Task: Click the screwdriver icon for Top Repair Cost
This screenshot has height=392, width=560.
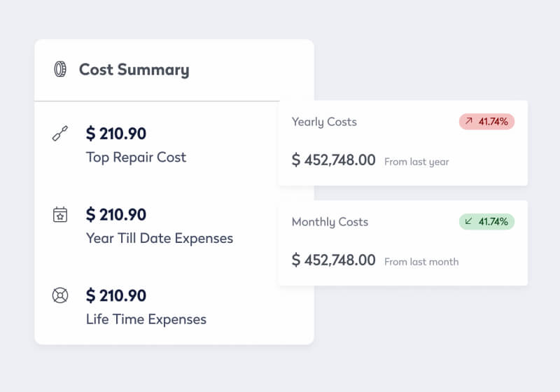Action: 60,133
